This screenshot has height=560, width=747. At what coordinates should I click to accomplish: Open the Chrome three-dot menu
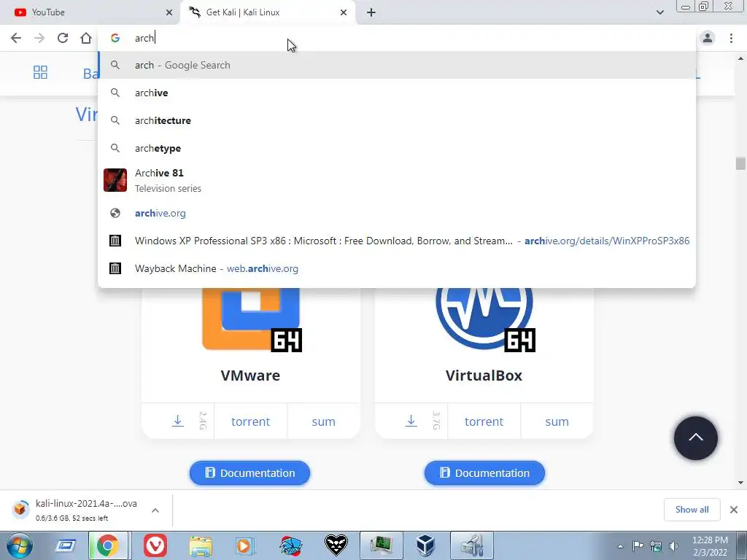click(x=731, y=38)
